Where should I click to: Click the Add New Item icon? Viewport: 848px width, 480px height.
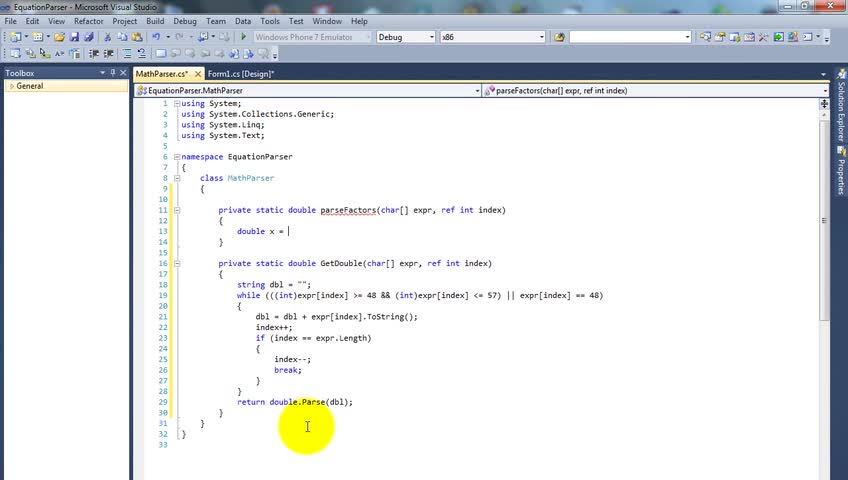coord(37,37)
